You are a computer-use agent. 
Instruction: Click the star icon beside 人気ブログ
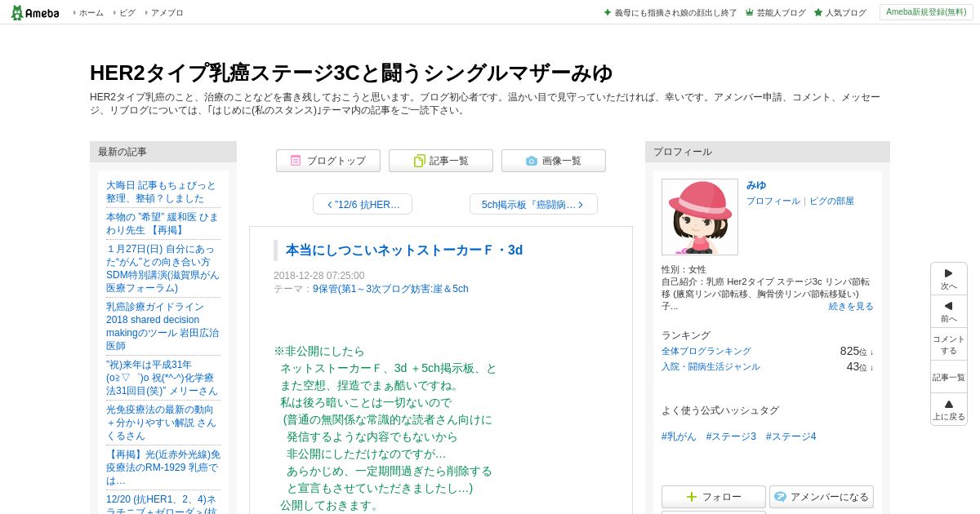pos(818,12)
